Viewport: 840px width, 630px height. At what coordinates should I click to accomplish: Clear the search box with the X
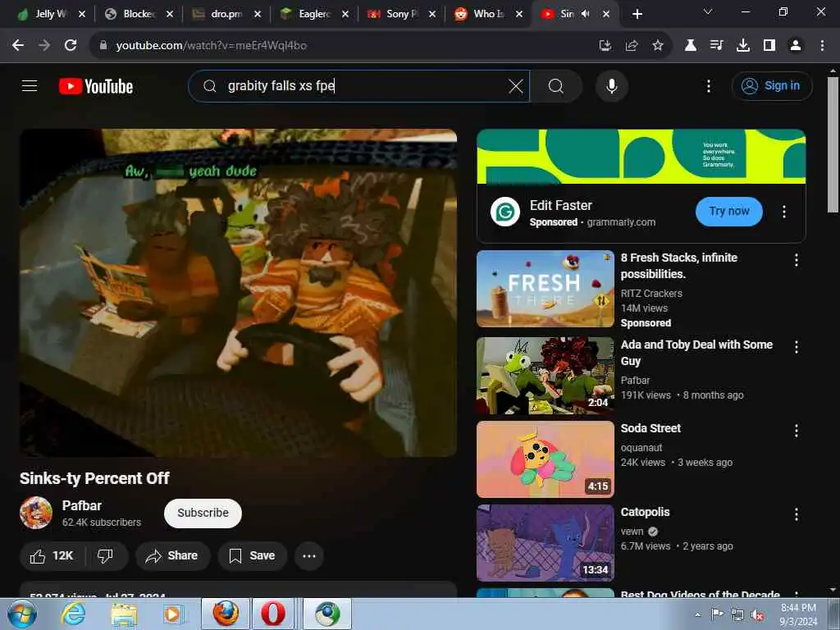[515, 86]
